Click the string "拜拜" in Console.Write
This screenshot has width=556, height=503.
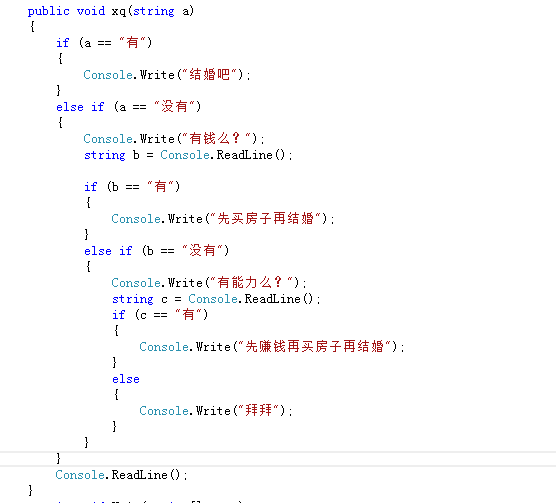[259, 410]
